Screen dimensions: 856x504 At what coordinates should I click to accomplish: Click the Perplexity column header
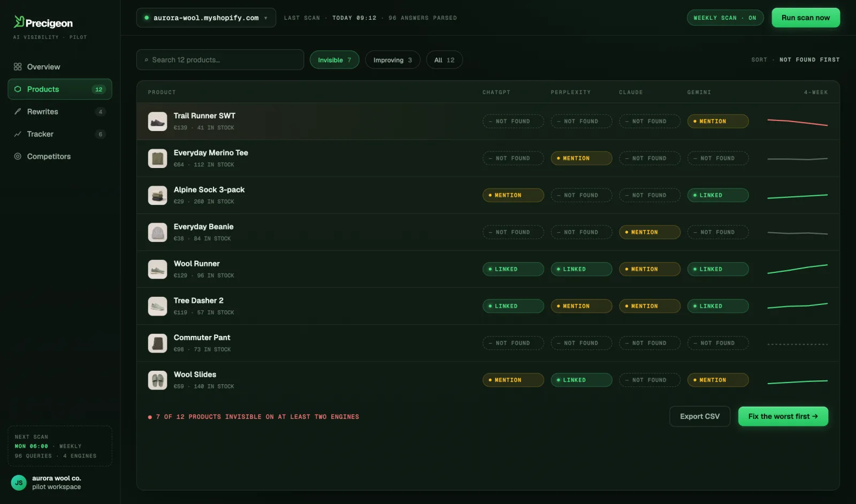point(571,93)
